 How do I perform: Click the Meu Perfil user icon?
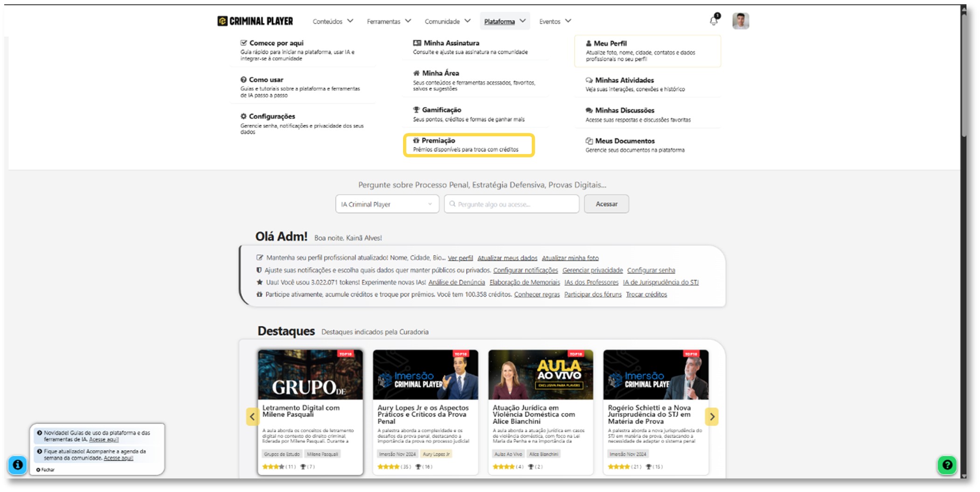click(x=589, y=43)
